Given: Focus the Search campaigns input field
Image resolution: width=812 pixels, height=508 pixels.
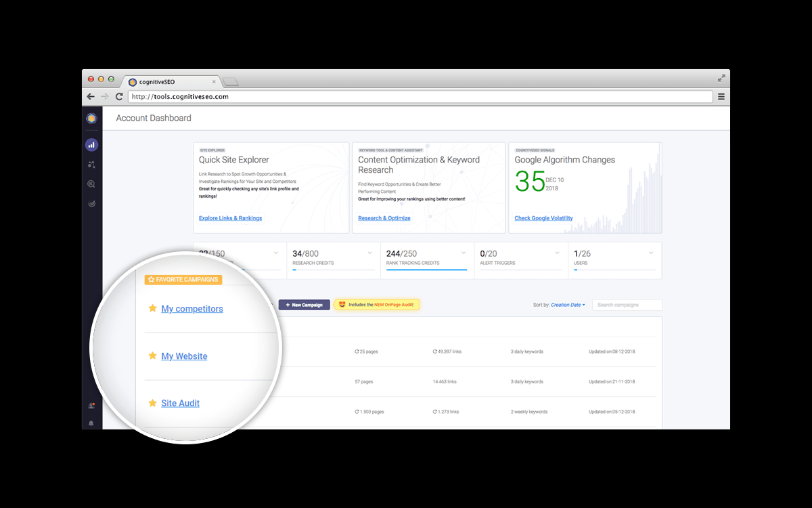Looking at the screenshot, I should [627, 305].
